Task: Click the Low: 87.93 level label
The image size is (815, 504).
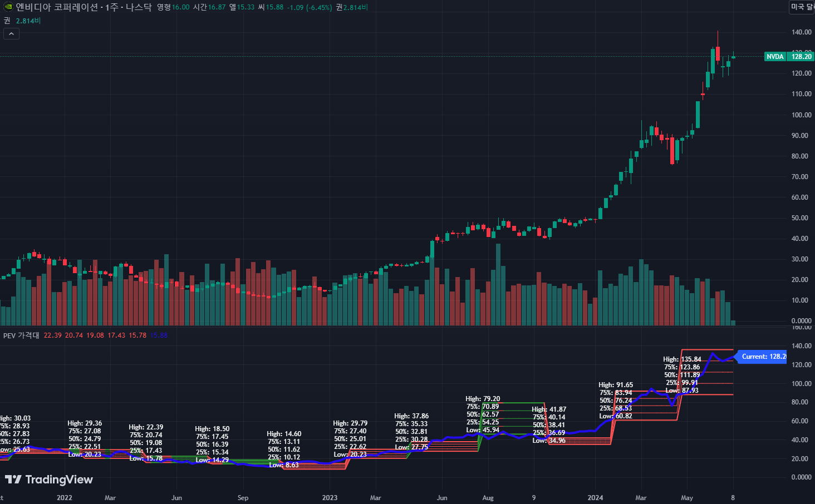Action: coord(682,391)
